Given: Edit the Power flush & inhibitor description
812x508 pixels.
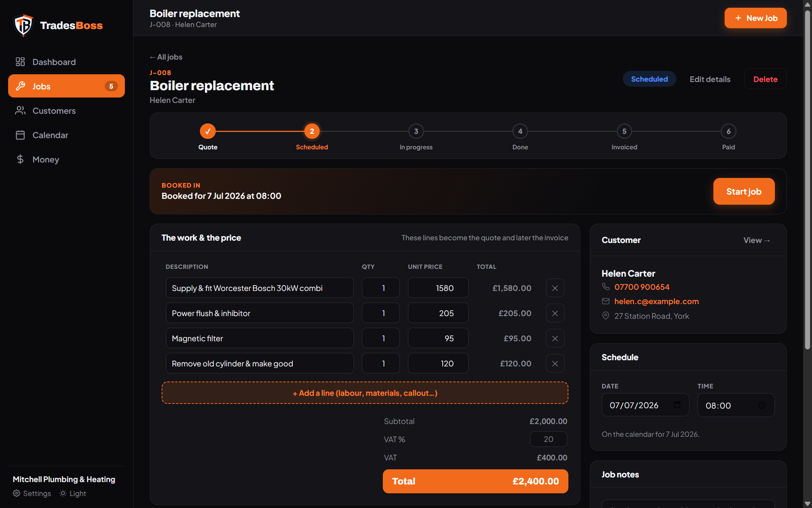Looking at the screenshot, I should 259,313.
